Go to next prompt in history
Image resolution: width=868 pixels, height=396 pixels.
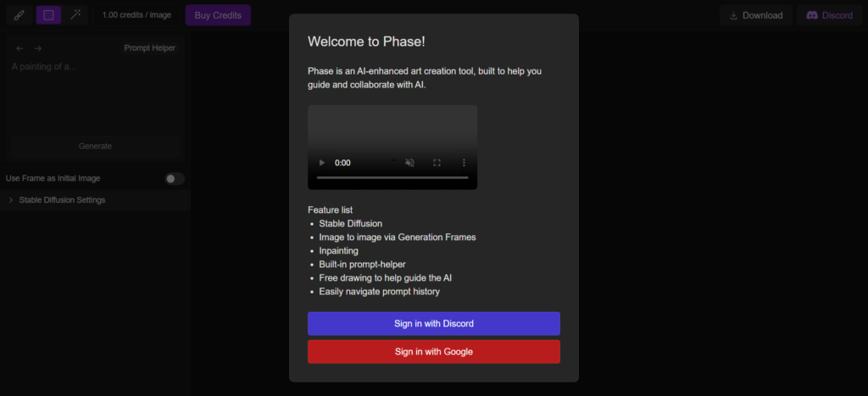pos(37,48)
